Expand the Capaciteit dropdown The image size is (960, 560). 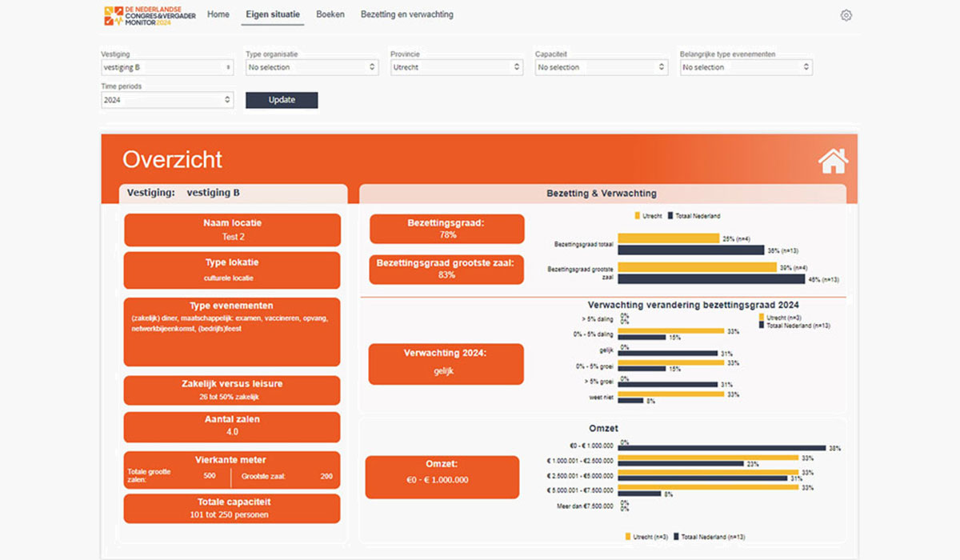tap(602, 67)
